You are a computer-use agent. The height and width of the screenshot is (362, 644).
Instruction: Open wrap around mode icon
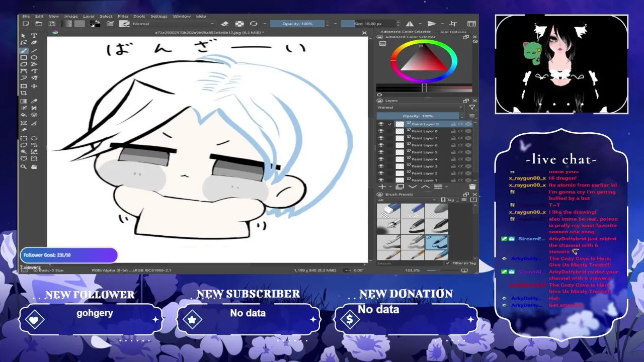coord(452,24)
